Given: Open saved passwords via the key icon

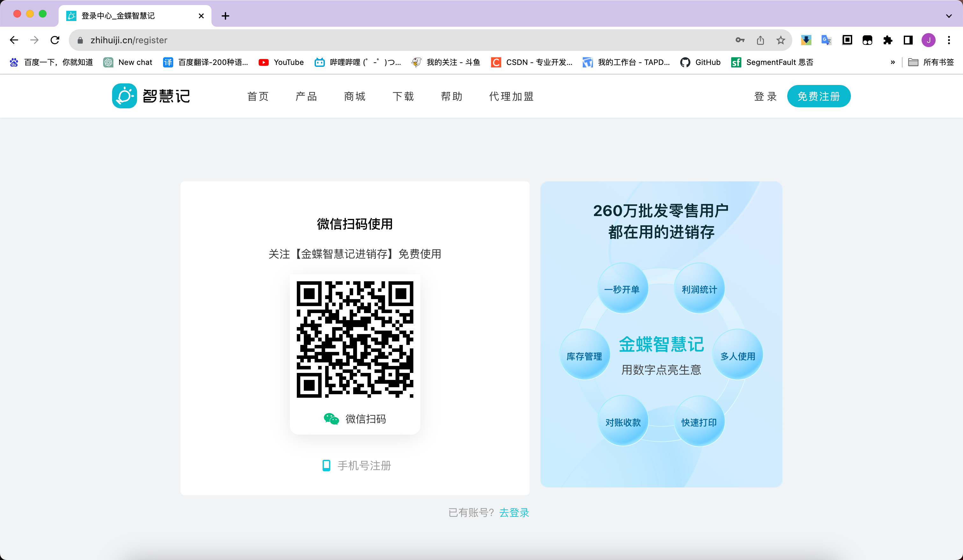Looking at the screenshot, I should [x=740, y=40].
